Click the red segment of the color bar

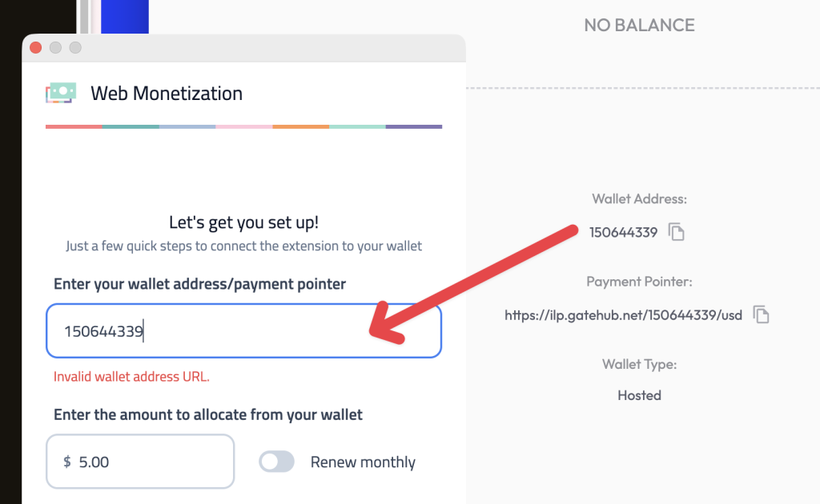(74, 126)
